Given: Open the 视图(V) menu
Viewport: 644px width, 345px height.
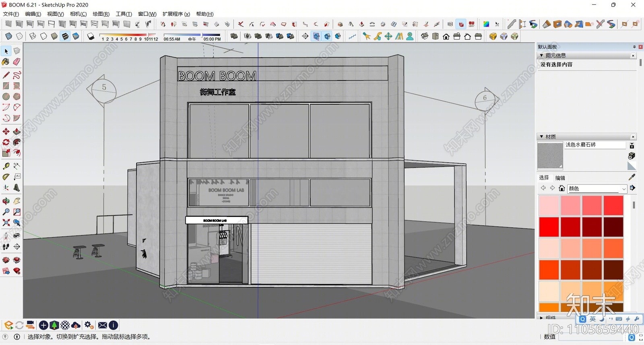Looking at the screenshot, I should click(x=56, y=14).
